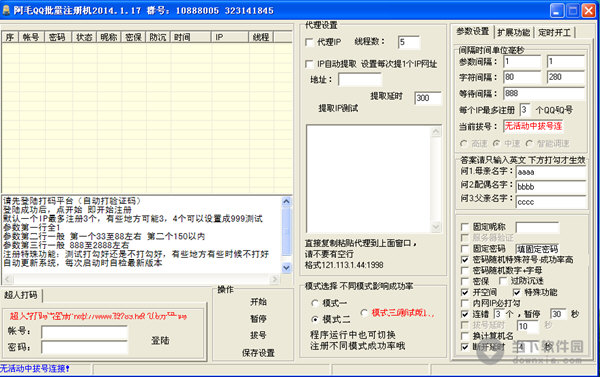600x377 pixels.
Task: Toggle the 断开延时 checkbox
Action: pos(465,347)
